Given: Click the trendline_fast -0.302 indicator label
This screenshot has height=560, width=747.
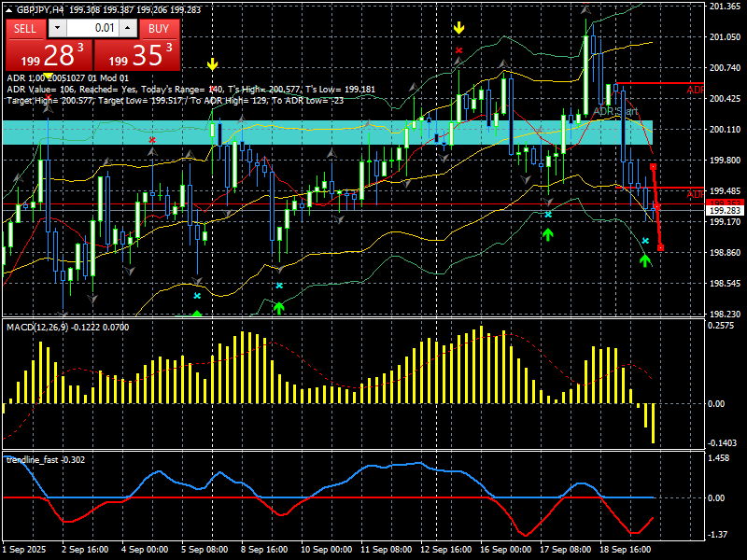Looking at the screenshot, I should tap(46, 459).
